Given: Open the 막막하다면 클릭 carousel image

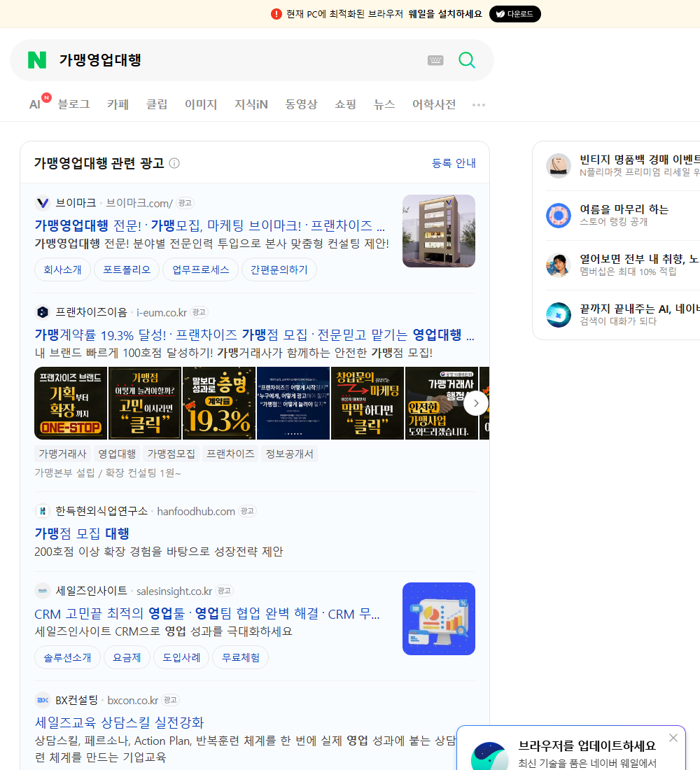Looking at the screenshot, I should tap(367, 403).
